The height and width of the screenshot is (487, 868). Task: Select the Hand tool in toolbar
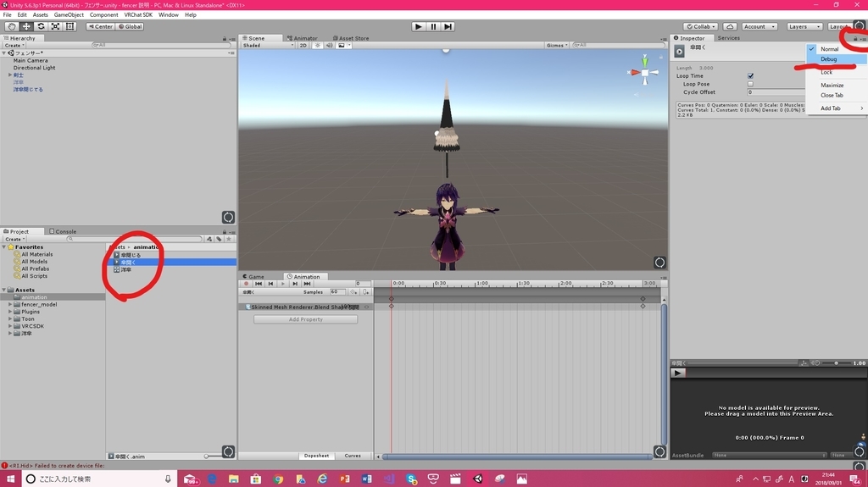tap(11, 26)
